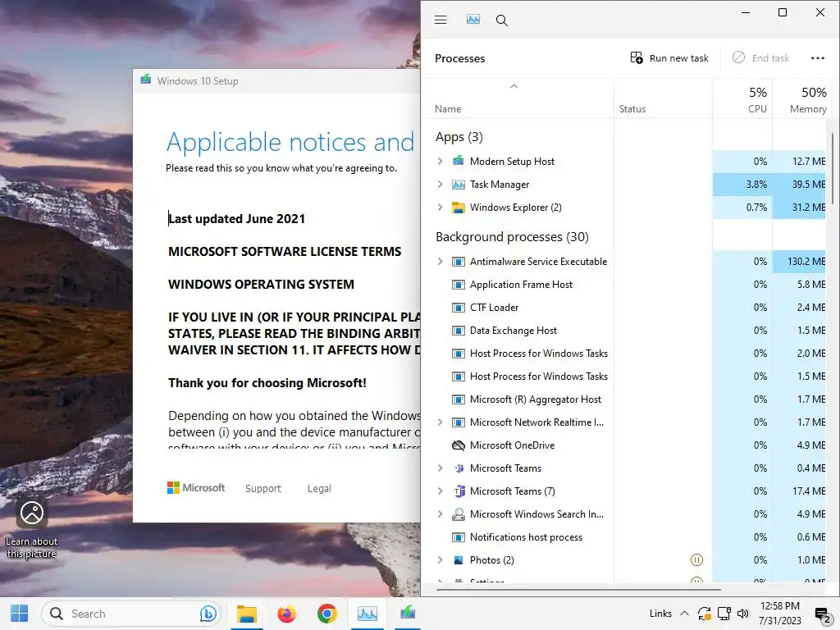840x630 pixels.
Task: Expand the Photos (2) process group
Action: 440,559
